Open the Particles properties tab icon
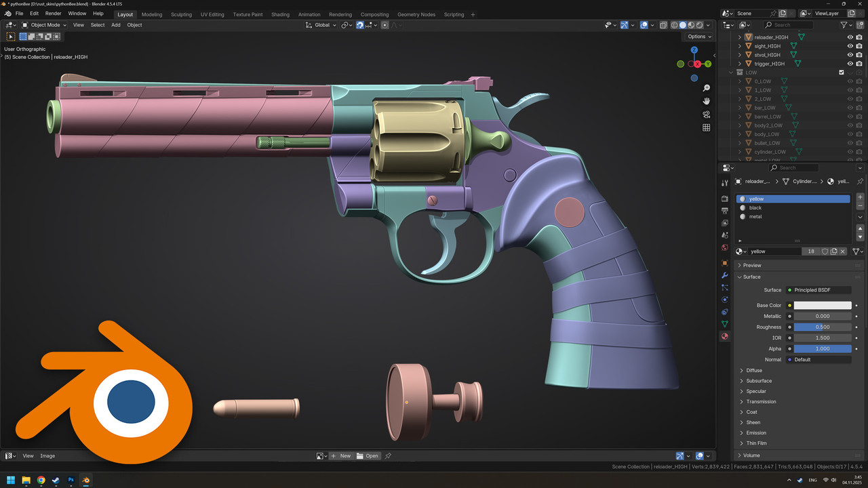The width and height of the screenshot is (868, 488). [725, 287]
